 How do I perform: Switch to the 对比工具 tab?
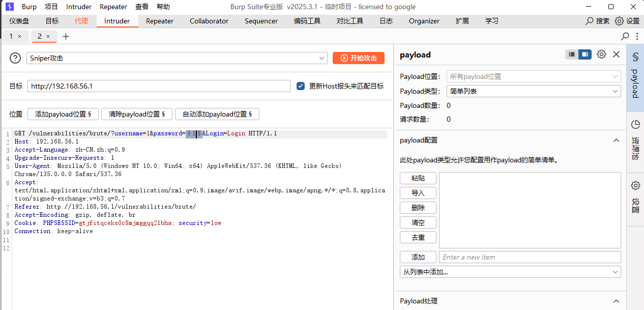pyautogui.click(x=350, y=21)
